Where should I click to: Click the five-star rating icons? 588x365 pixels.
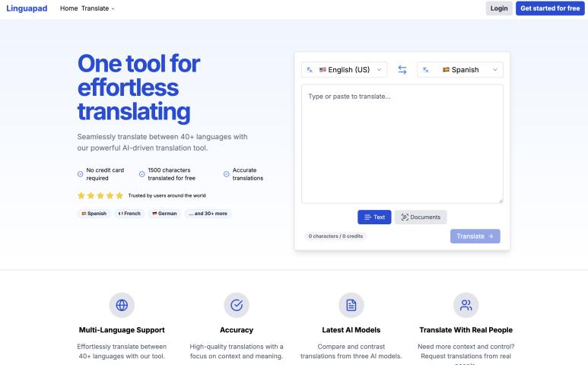click(100, 195)
